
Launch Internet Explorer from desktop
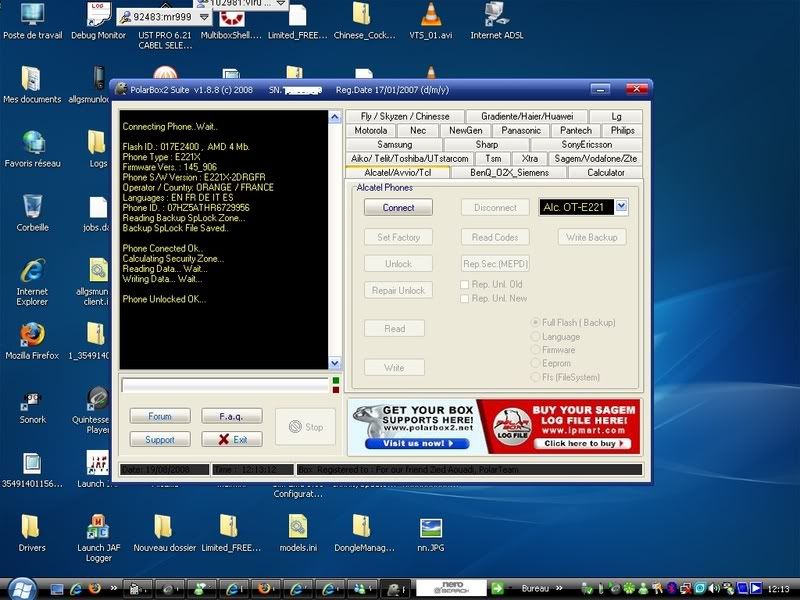pos(32,282)
